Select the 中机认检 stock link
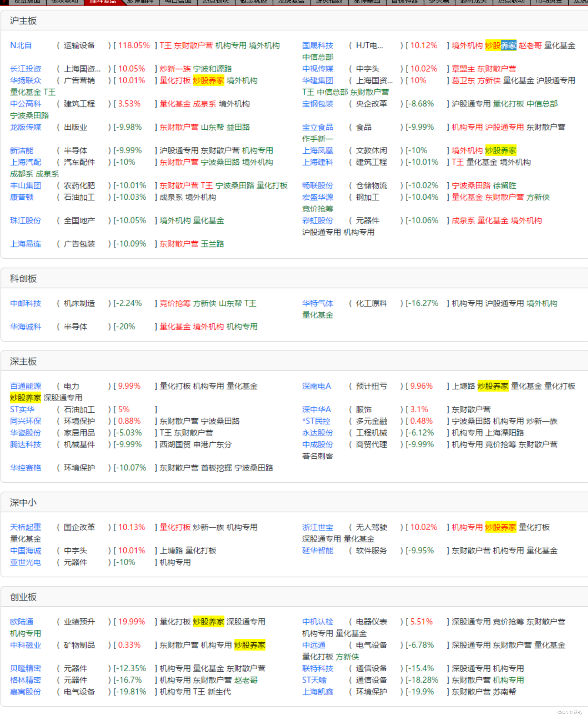The height and width of the screenshot is (718, 588). 318,622
